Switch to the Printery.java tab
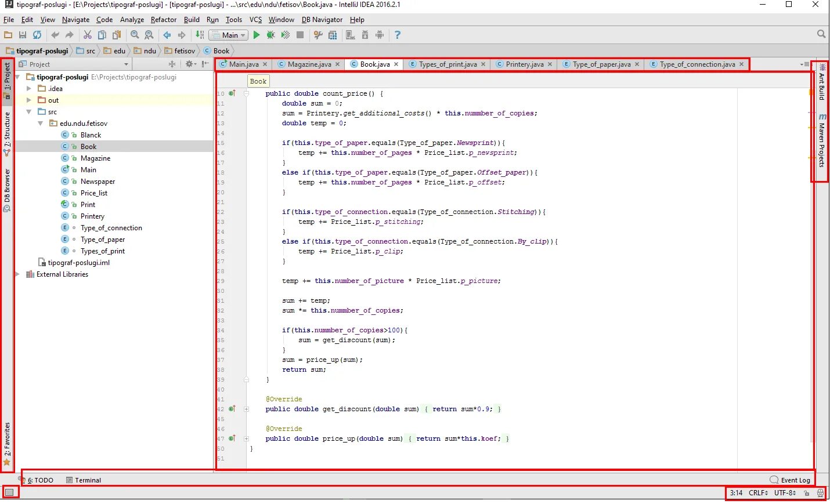Screen dimensions: 830x504 click(524, 64)
